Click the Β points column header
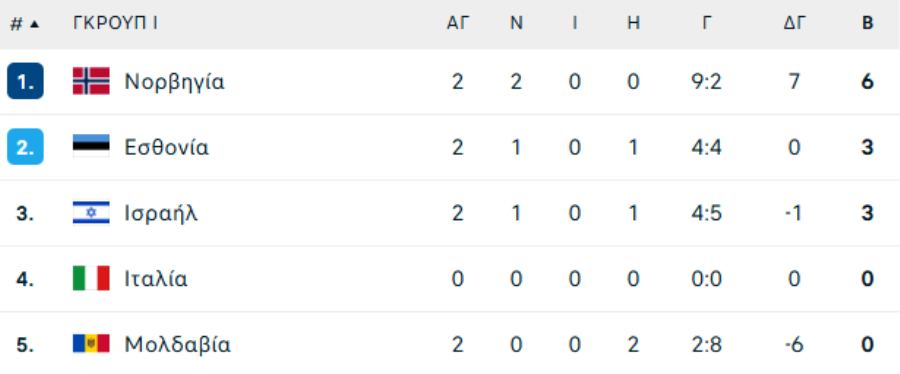 (x=868, y=23)
